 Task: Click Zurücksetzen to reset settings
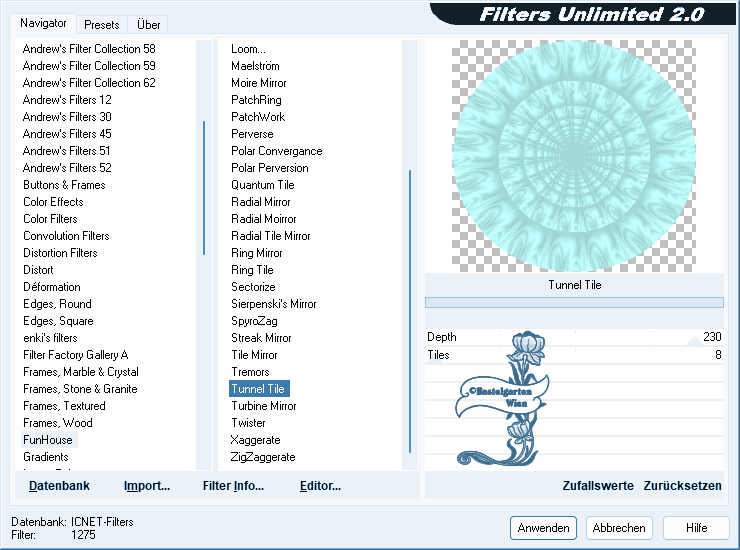click(x=682, y=486)
